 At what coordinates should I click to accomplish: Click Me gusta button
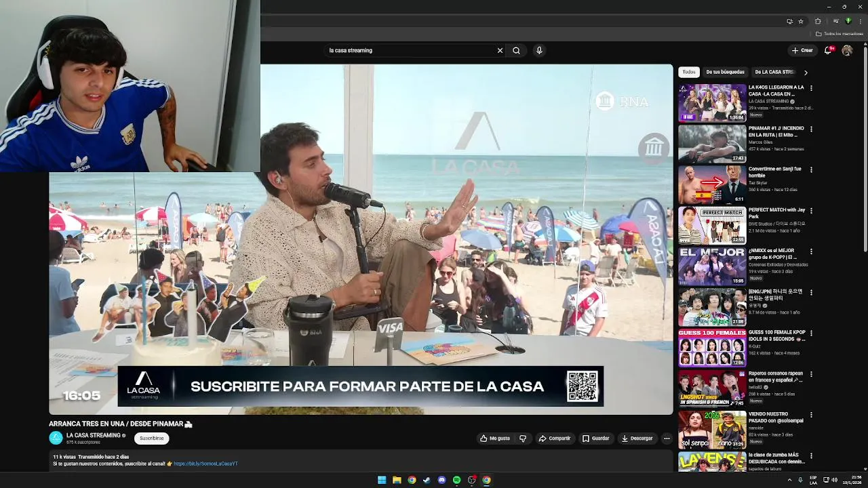pos(495,439)
